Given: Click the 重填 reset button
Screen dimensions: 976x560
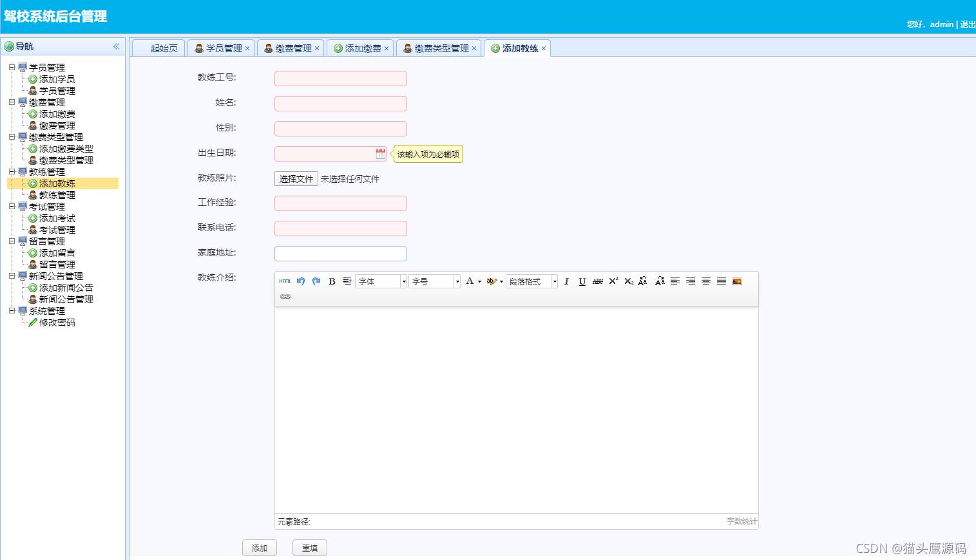Looking at the screenshot, I should tap(310, 548).
